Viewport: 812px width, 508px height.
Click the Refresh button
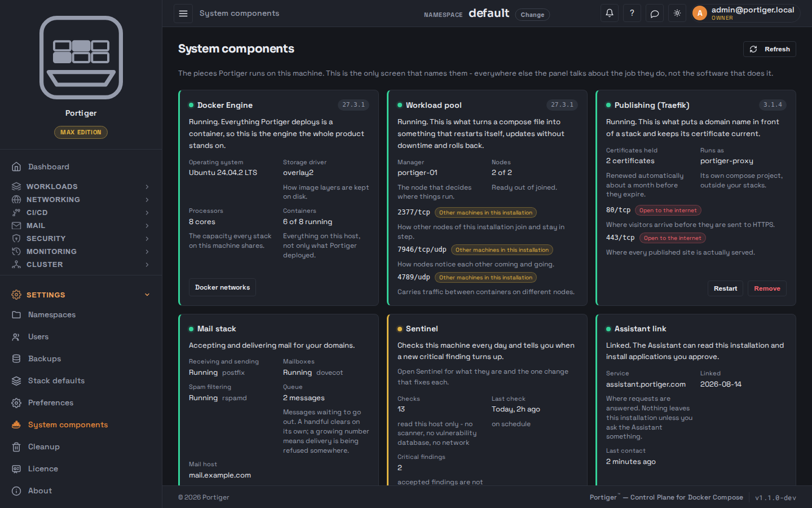[770, 49]
